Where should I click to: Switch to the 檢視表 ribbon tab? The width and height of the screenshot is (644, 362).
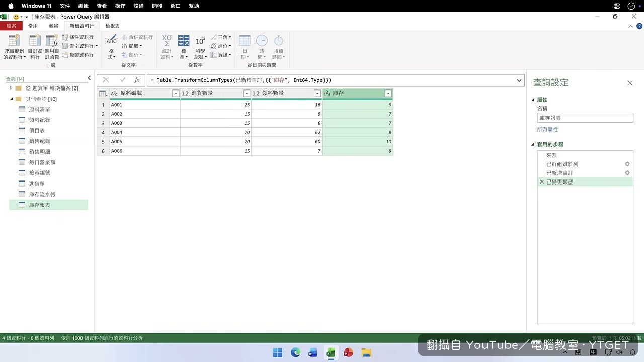pyautogui.click(x=113, y=26)
